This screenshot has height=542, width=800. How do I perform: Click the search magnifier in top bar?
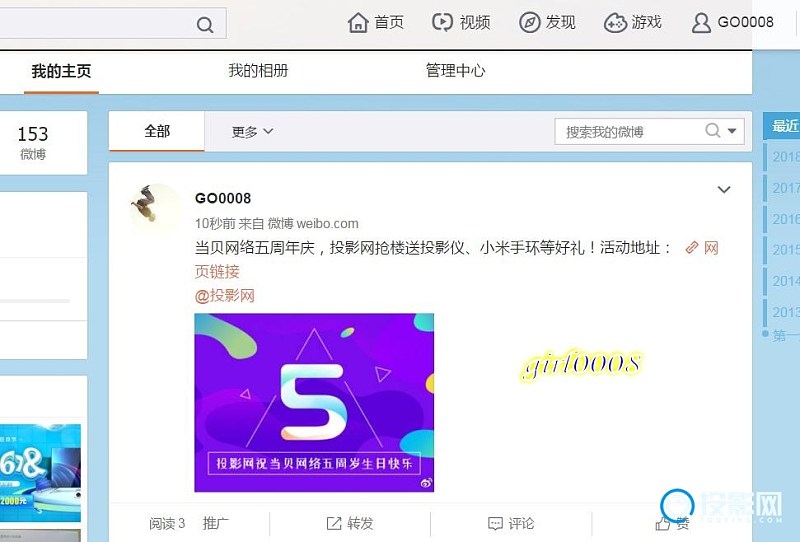coord(205,24)
